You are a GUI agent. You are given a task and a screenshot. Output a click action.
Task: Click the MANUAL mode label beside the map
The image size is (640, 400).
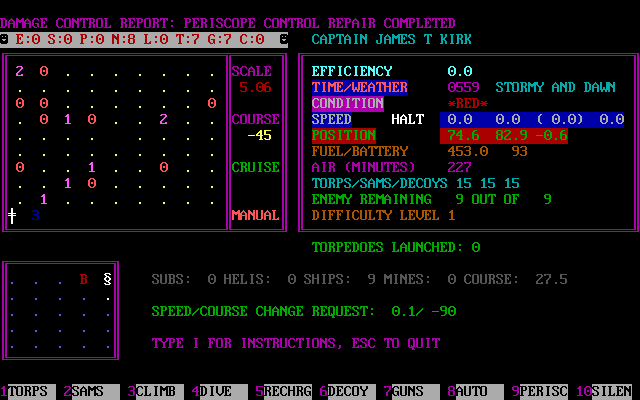pyautogui.click(x=255, y=215)
